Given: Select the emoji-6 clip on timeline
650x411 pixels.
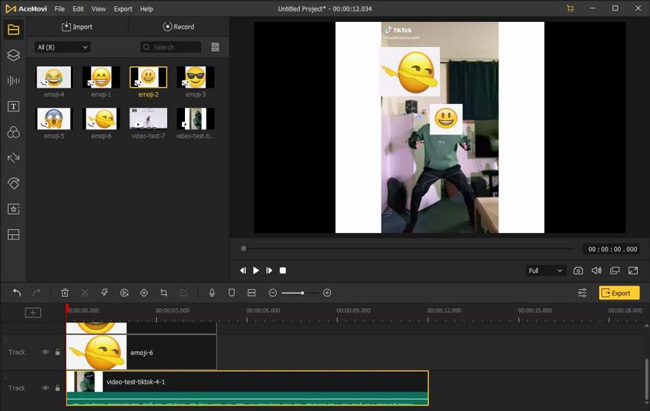Looking at the screenshot, I should point(141,352).
